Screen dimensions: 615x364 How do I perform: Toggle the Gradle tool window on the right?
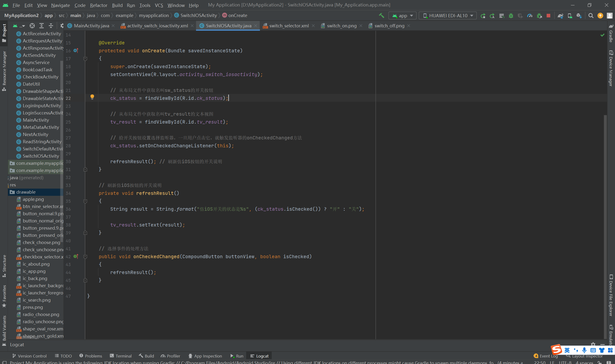611,33
